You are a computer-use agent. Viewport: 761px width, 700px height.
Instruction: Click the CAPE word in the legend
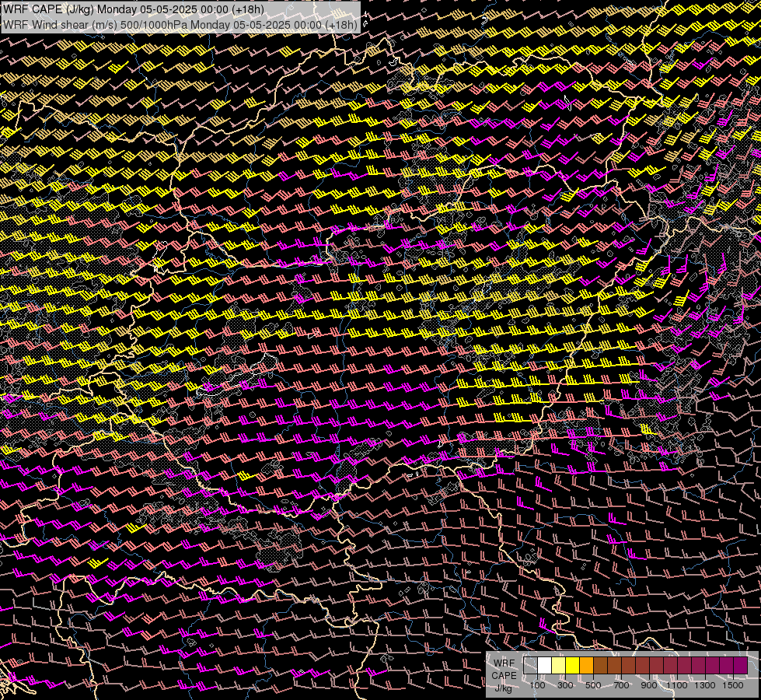(x=504, y=676)
